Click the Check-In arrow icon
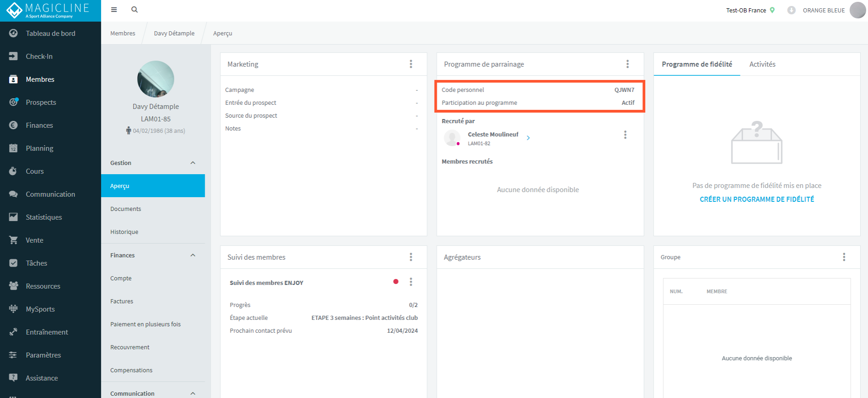The width and height of the screenshot is (868, 398). (x=13, y=56)
